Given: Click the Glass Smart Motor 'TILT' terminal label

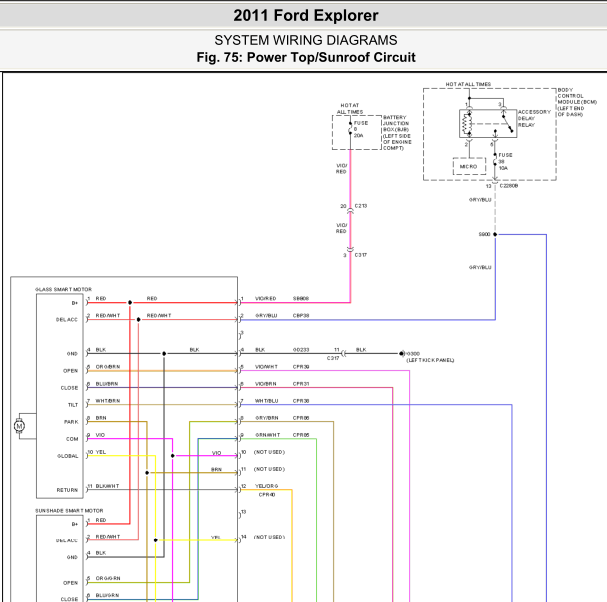Looking at the screenshot, I should point(73,405).
